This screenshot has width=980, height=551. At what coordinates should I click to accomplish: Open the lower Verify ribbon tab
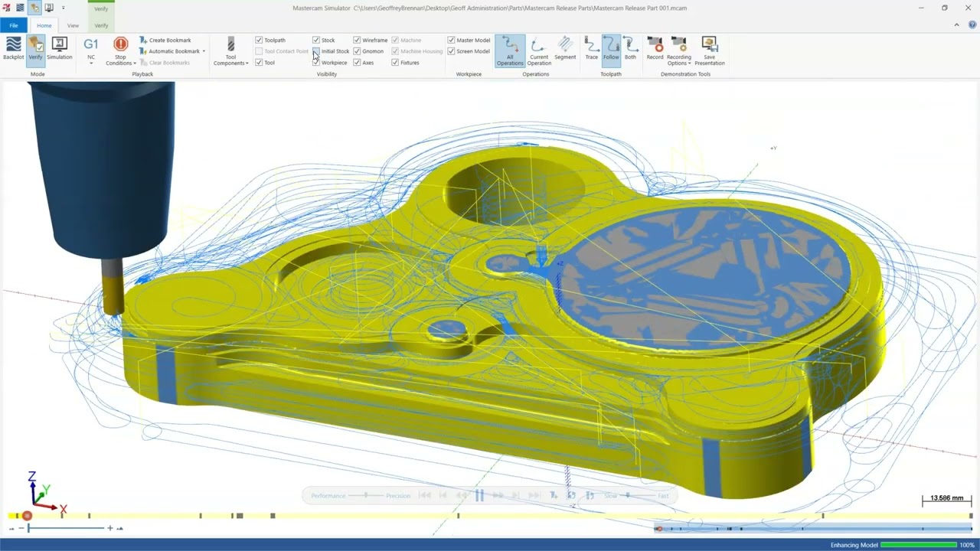pos(101,25)
